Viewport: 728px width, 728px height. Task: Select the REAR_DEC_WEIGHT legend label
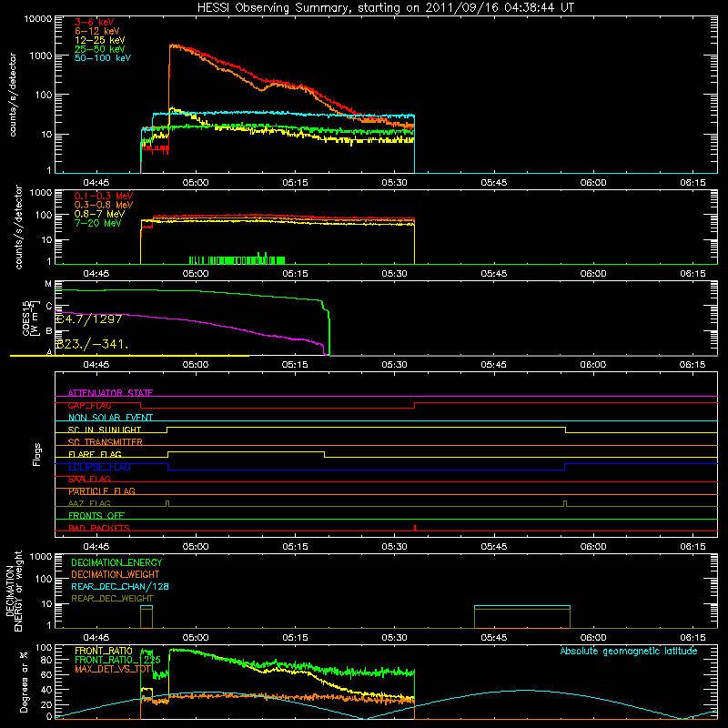(112, 599)
